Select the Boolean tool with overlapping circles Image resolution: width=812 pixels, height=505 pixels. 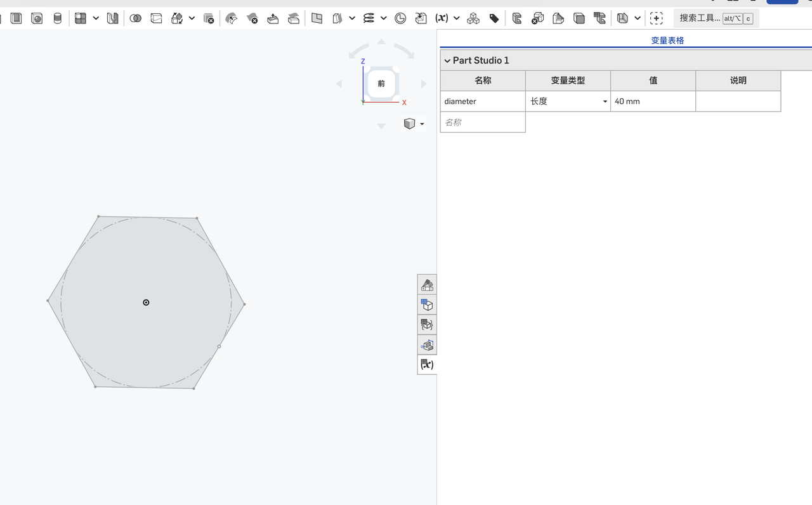pyautogui.click(x=136, y=18)
